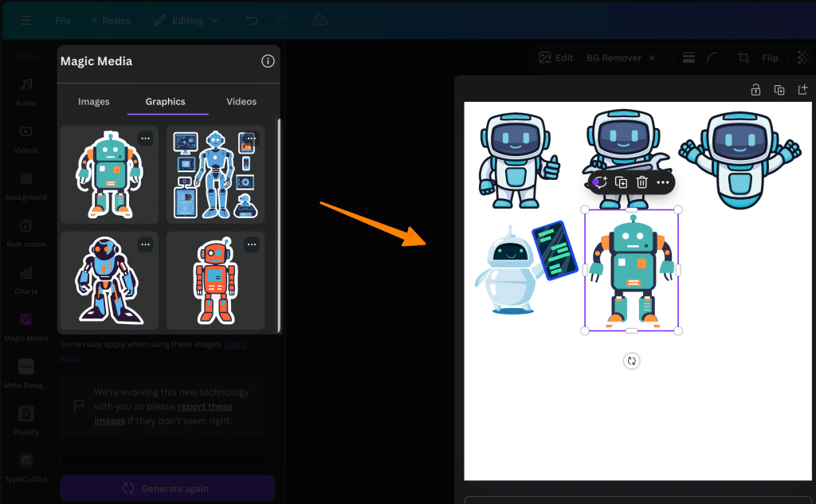Open more options via the three-dot menu
Image resolution: width=816 pixels, height=504 pixels.
[x=664, y=182]
